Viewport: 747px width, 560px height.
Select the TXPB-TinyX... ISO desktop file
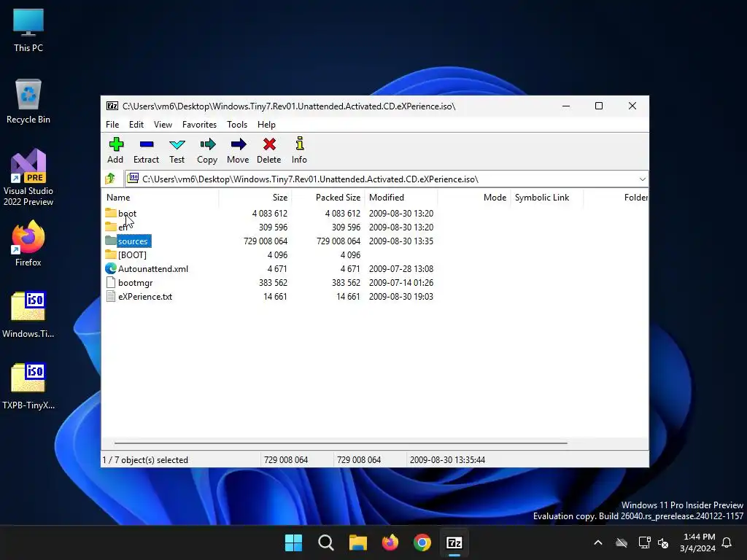28,386
